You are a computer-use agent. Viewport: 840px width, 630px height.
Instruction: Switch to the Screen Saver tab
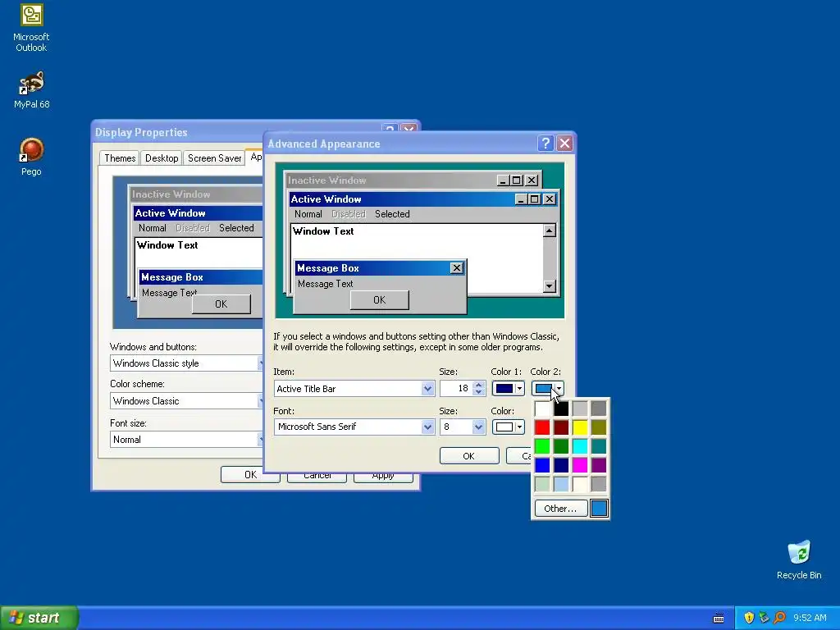(214, 158)
